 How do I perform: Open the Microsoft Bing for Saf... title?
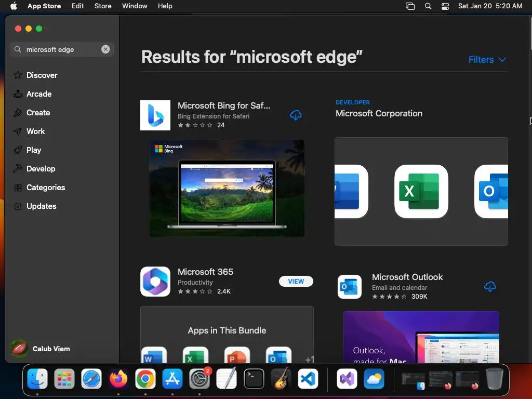pyautogui.click(x=224, y=105)
